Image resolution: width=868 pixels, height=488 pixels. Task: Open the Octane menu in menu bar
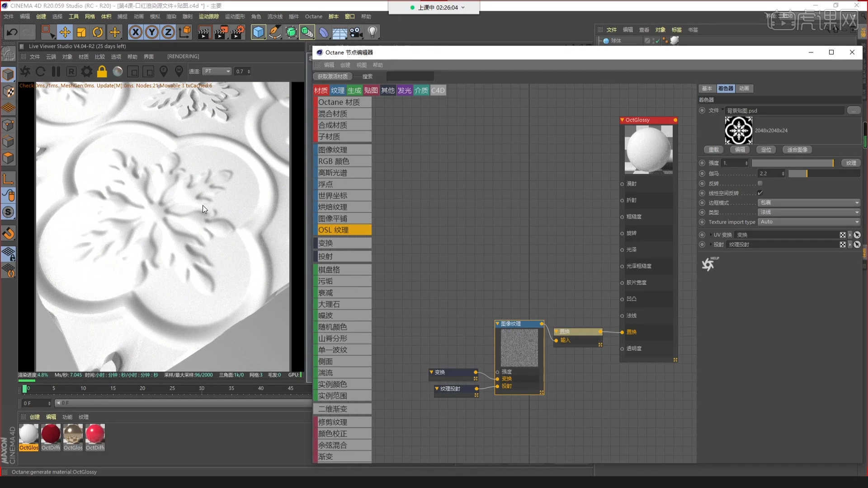pyautogui.click(x=314, y=17)
